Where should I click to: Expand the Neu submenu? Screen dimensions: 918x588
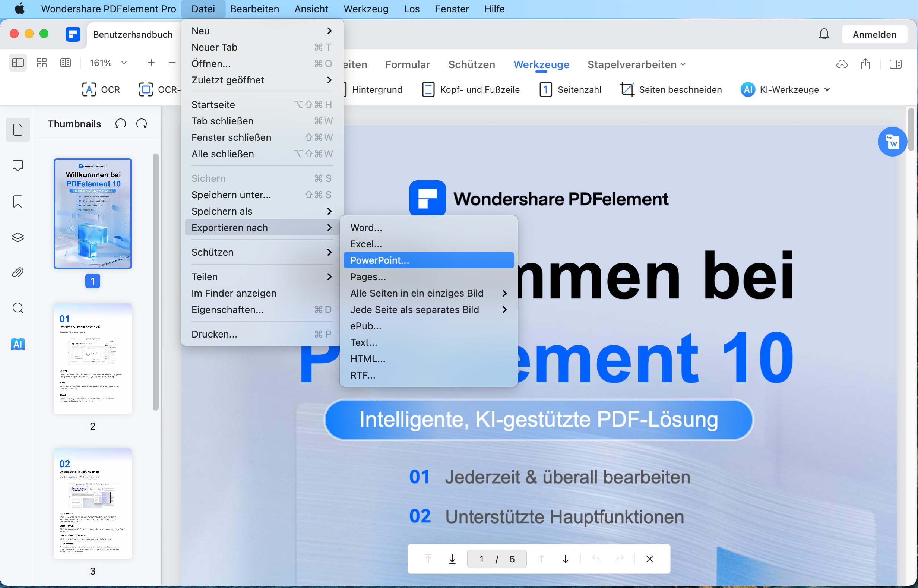pos(262,31)
